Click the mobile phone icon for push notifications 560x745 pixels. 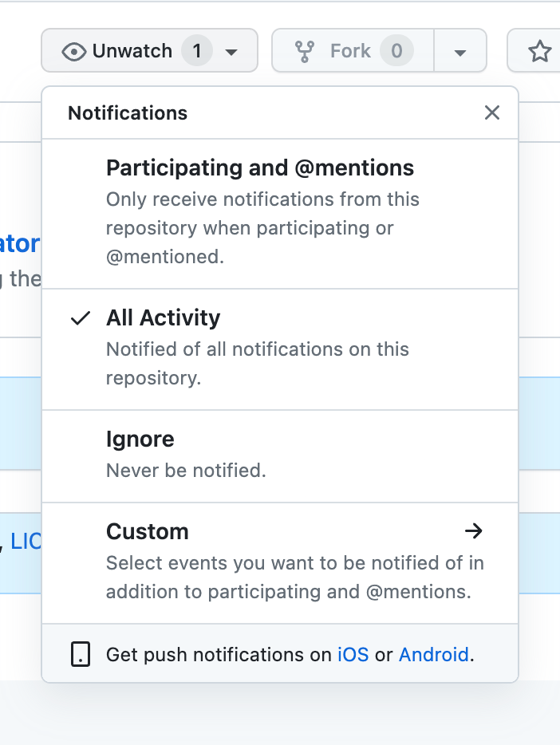(81, 654)
